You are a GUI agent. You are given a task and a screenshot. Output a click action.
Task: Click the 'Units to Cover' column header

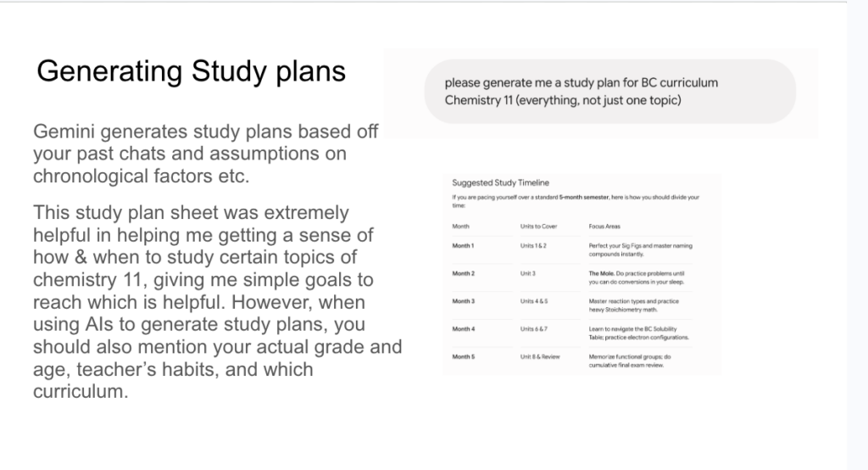point(538,227)
